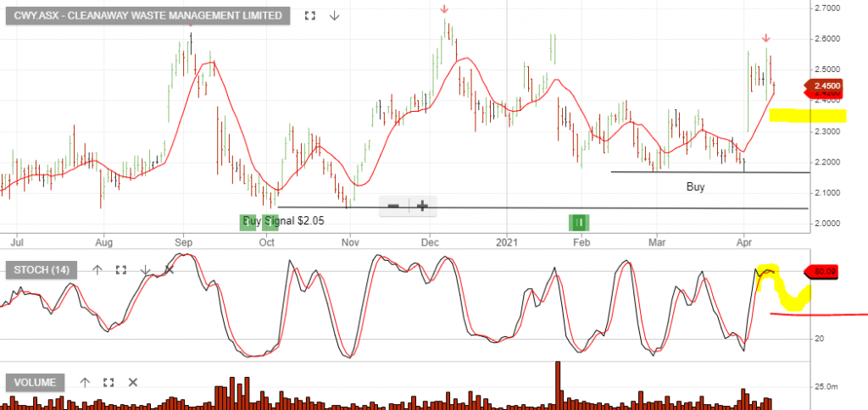Move the VOLUME panel up
This screenshot has width=868, height=410.
(85, 382)
